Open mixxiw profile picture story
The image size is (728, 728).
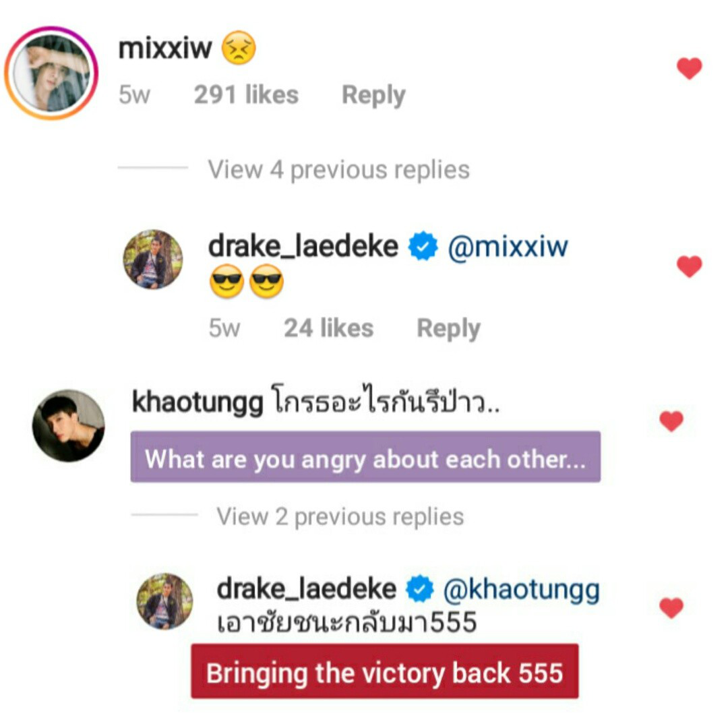(x=51, y=73)
